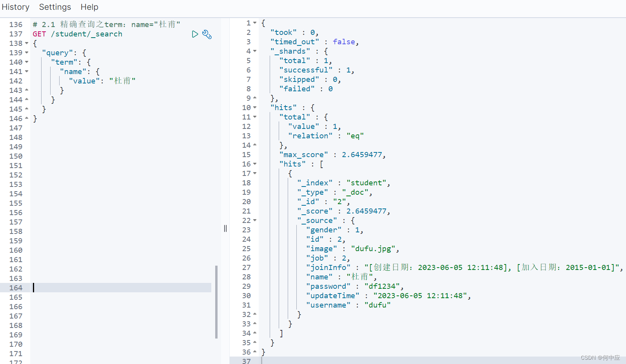Viewport: 626px width, 364px height.
Task: Click the "image" : "dufu.jpg" line
Action: click(x=353, y=249)
